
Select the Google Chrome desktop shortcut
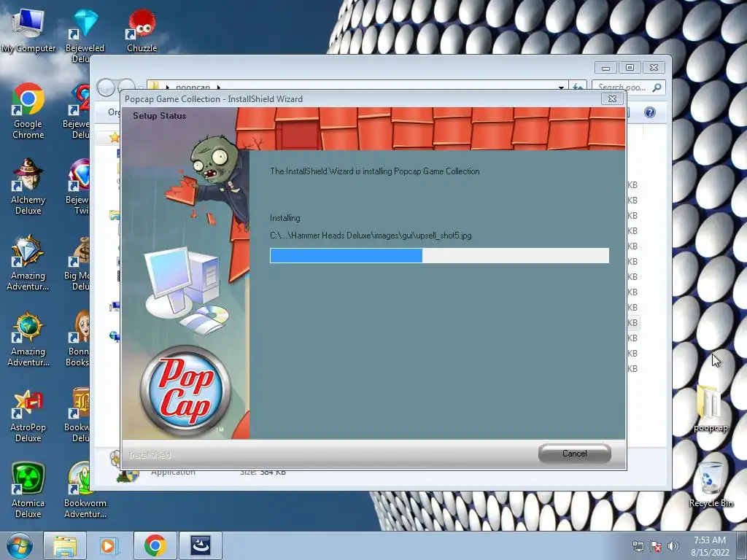28,111
